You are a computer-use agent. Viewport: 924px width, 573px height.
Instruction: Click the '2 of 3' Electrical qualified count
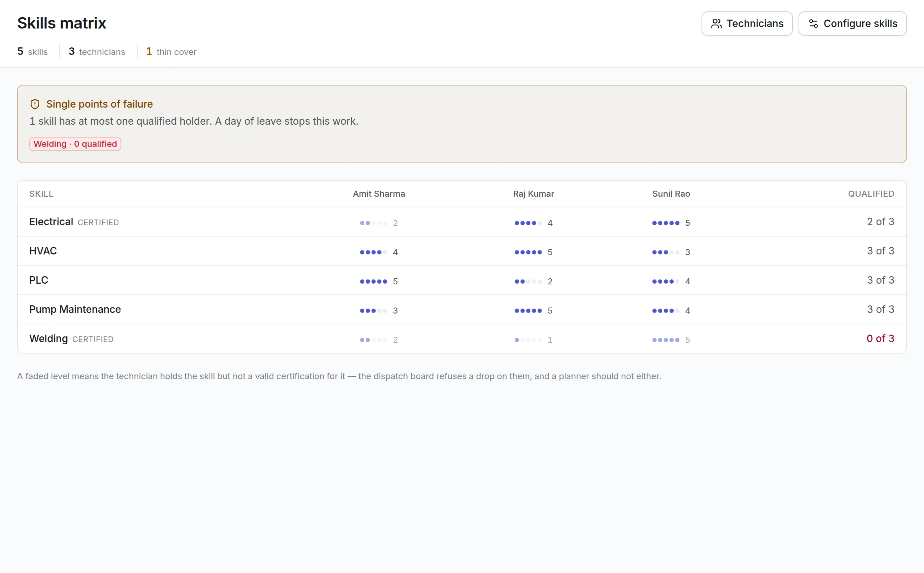click(x=880, y=221)
